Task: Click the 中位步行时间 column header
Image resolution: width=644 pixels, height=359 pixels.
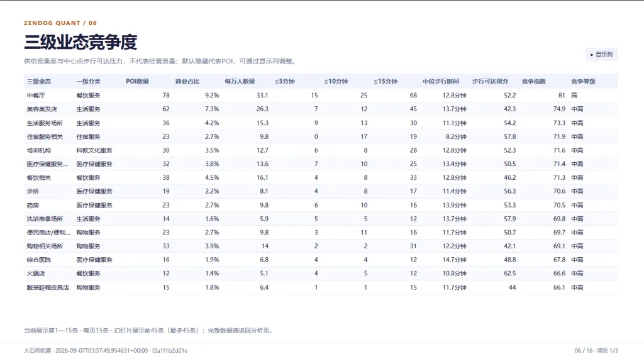Action: (441, 81)
